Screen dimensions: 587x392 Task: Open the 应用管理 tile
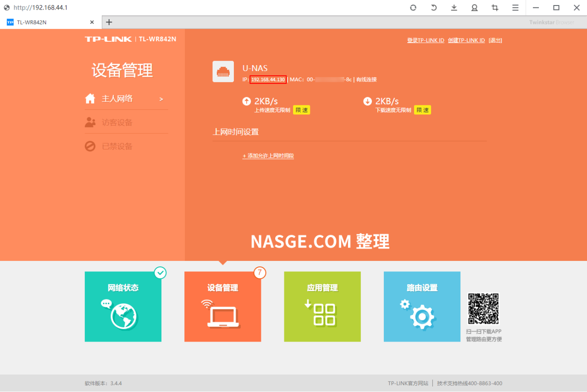(322, 307)
